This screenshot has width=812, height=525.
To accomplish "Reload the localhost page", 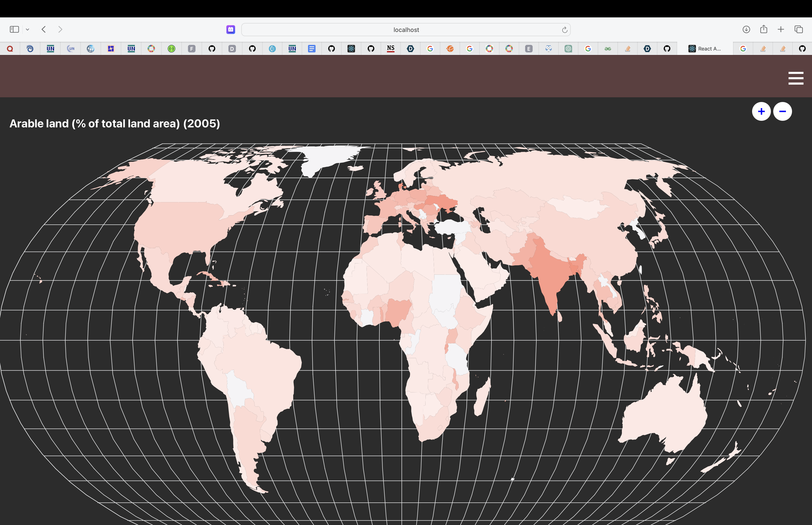I will click(564, 30).
